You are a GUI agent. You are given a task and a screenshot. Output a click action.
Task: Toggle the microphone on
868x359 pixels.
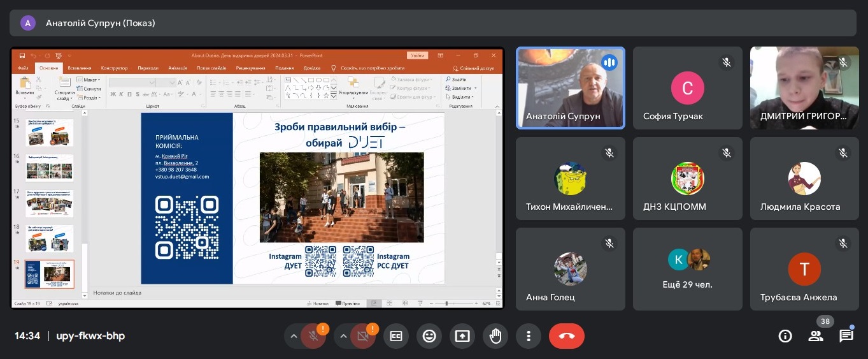[313, 336]
